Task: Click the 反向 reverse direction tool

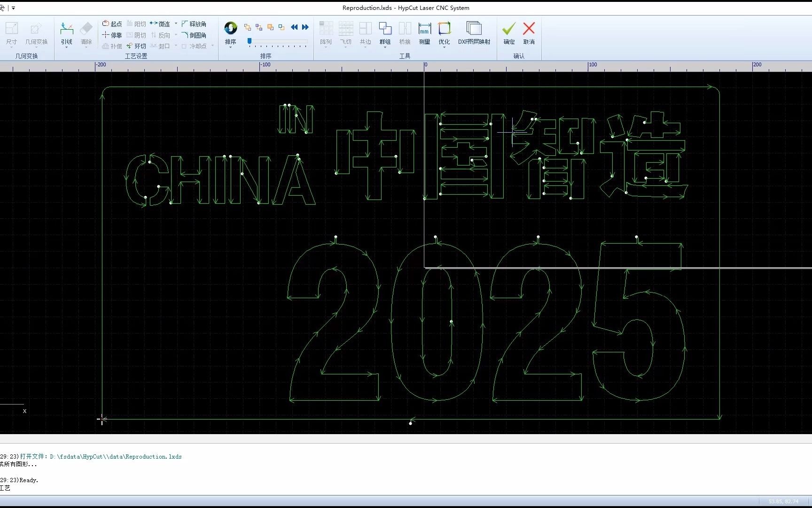Action: pyautogui.click(x=160, y=35)
